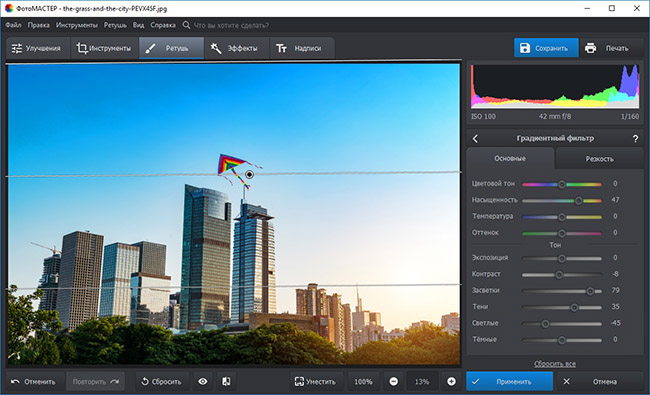The image size is (650, 395).
Task: Click the Светлые value -45
Action: coord(615,323)
